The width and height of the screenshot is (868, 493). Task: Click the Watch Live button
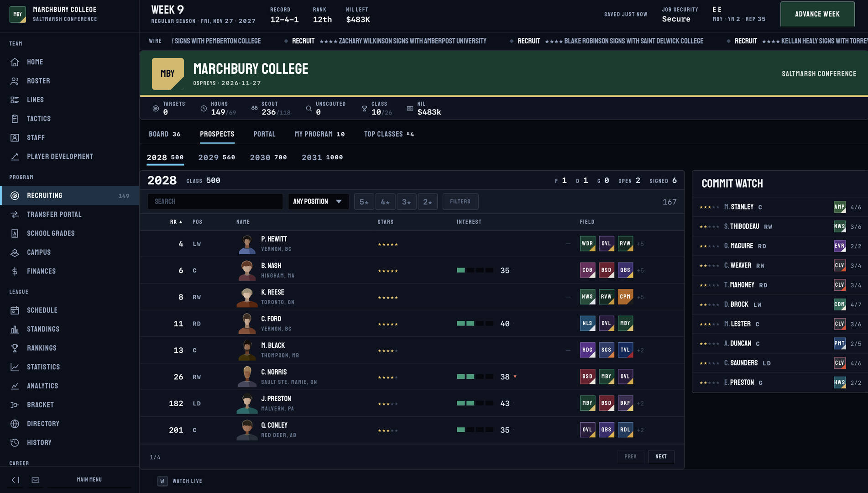180,481
